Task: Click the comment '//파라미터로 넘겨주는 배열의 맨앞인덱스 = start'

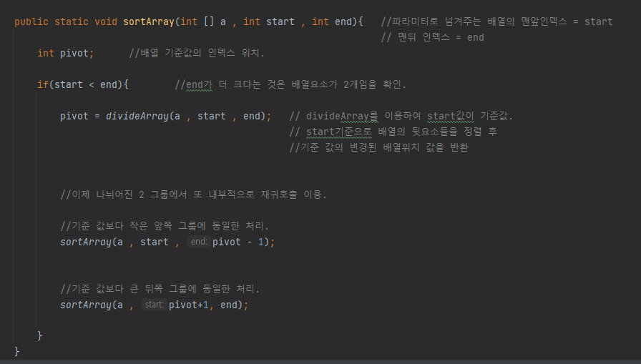Action: [x=496, y=21]
